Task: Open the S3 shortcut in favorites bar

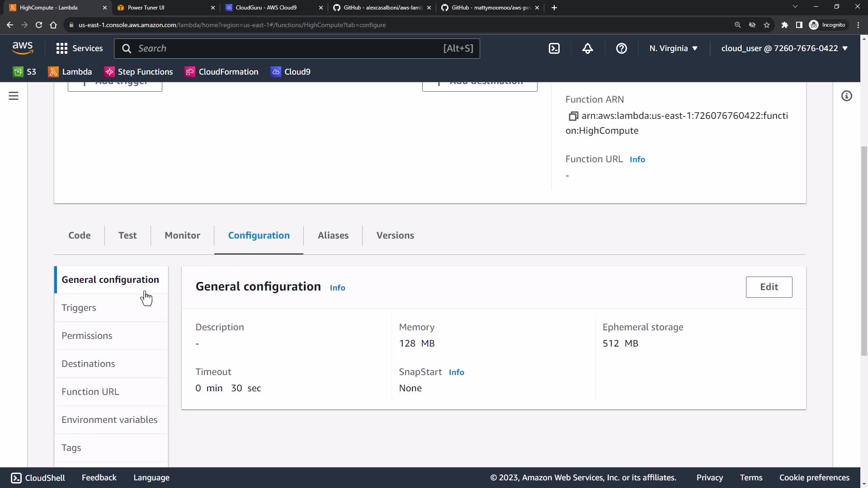Action: [25, 72]
